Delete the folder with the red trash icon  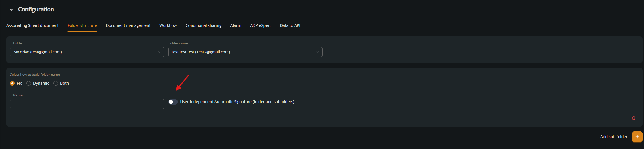634,118
